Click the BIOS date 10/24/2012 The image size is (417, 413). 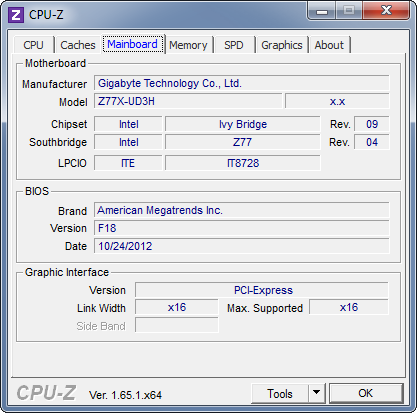[x=242, y=246]
